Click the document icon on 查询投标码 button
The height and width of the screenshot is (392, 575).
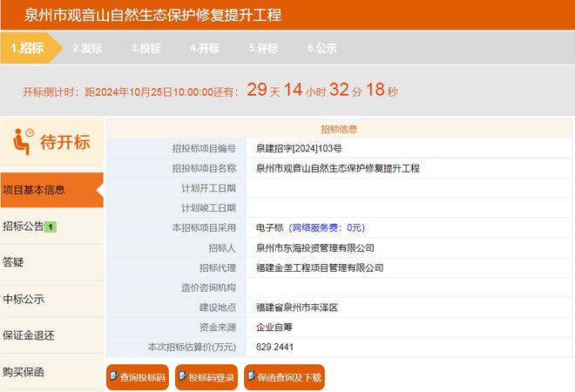113,375
